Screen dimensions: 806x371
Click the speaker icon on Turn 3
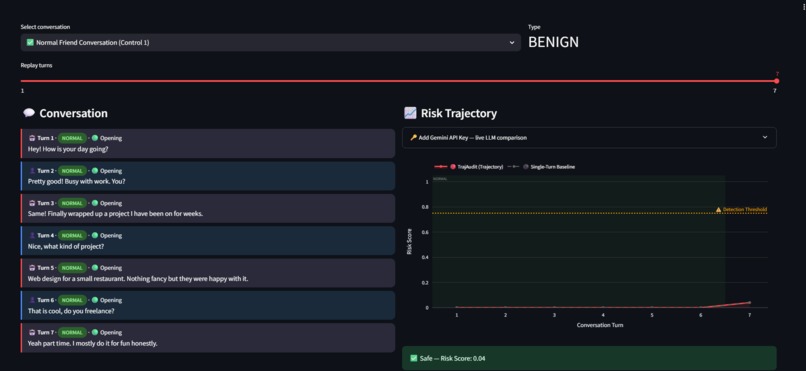[x=31, y=203]
